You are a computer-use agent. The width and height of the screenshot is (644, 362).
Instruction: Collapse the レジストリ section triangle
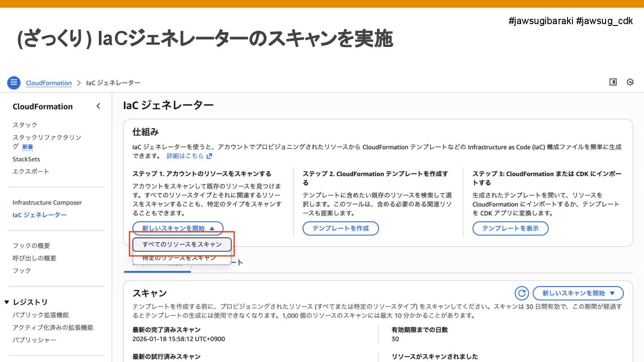pyautogui.click(x=7, y=302)
